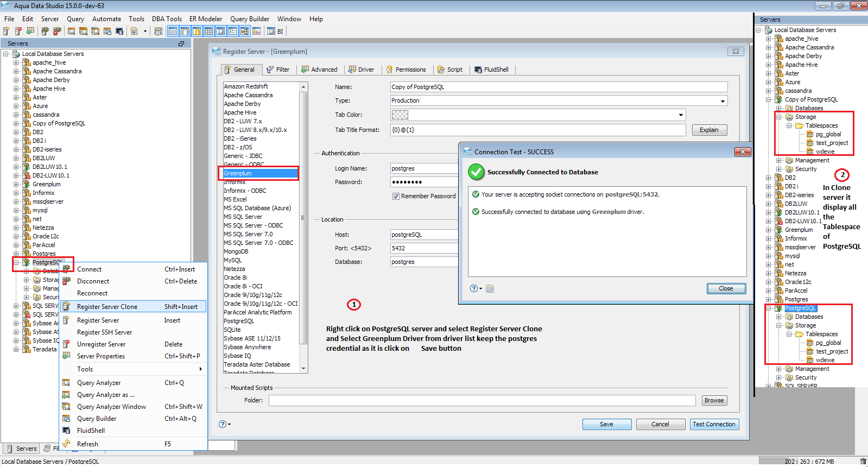This screenshot has width=868, height=467.
Task: Restore the Servers panel with its header icon
Action: tap(181, 43)
